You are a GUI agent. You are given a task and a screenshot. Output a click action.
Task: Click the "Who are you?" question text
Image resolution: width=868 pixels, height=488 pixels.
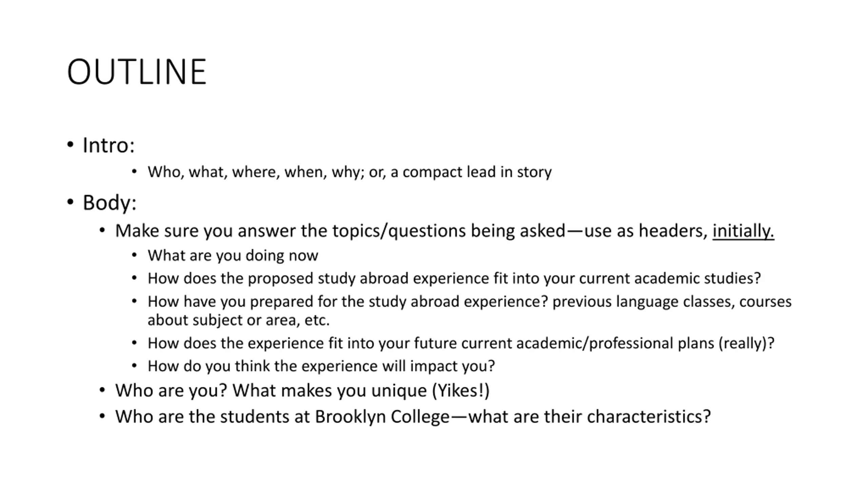(x=171, y=390)
